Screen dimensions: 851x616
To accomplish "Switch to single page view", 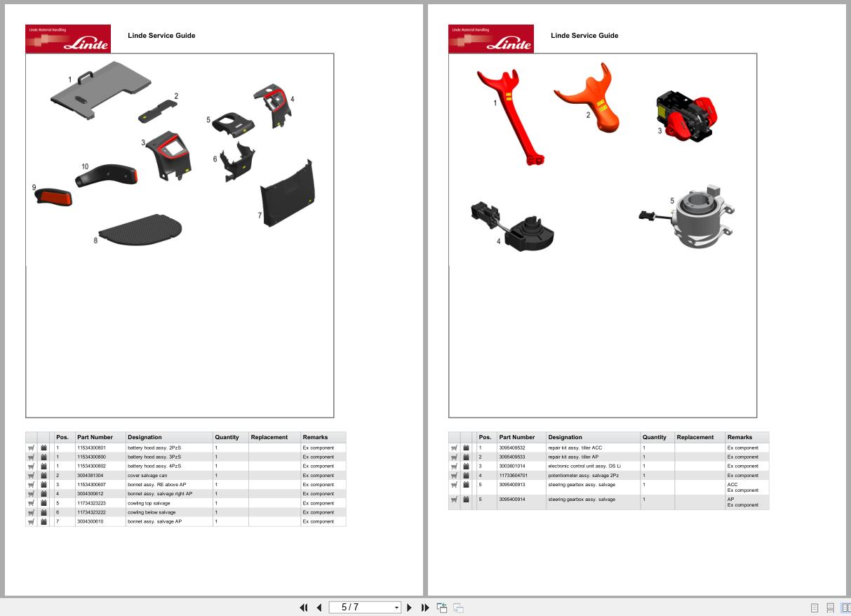I will [x=815, y=608].
